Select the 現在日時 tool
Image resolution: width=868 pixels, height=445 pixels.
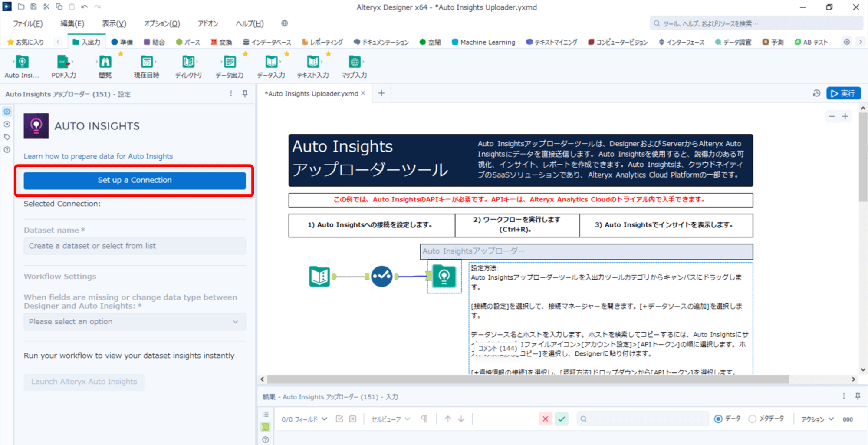(147, 66)
